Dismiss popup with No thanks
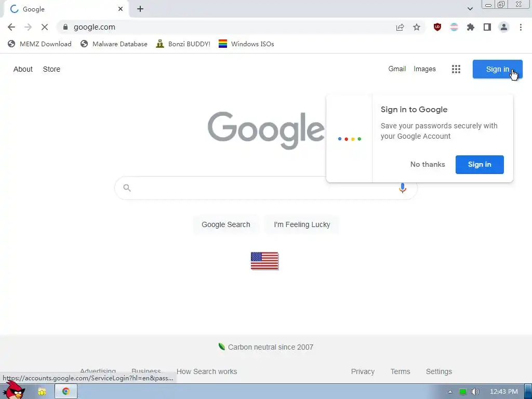 (428, 165)
